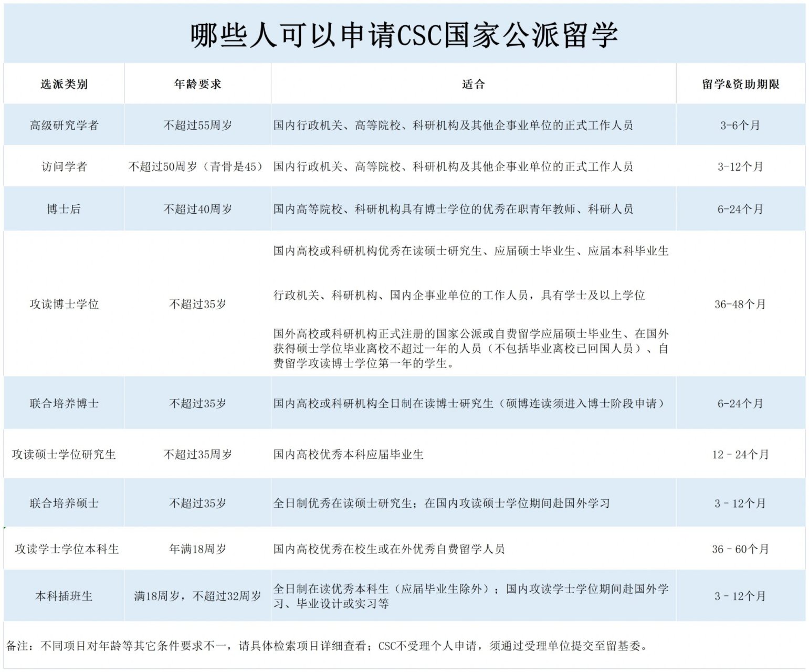This screenshot has height=672, width=809.
Task: Select the 年龄要求 column header
Action: point(197,84)
